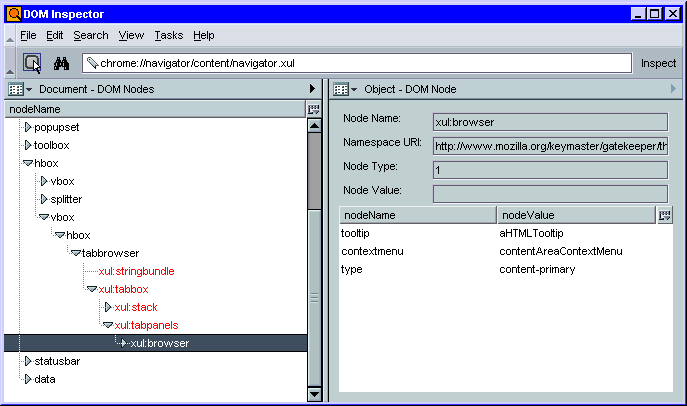Click the down arrow of the tree scrollbar
The image size is (687, 406).
(314, 393)
